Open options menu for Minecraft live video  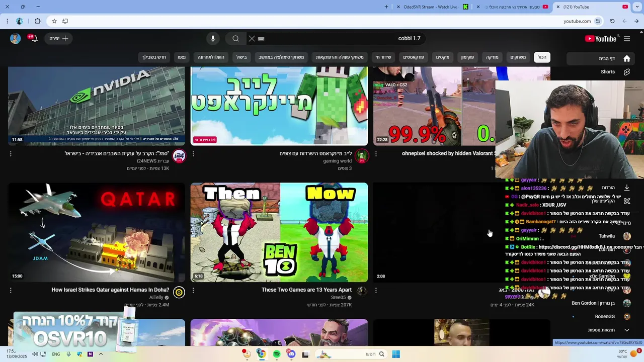click(x=193, y=154)
